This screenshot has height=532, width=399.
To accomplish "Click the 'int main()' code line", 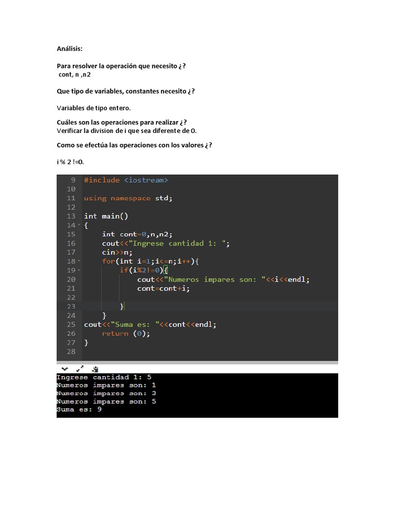I will pyautogui.click(x=106, y=216).
